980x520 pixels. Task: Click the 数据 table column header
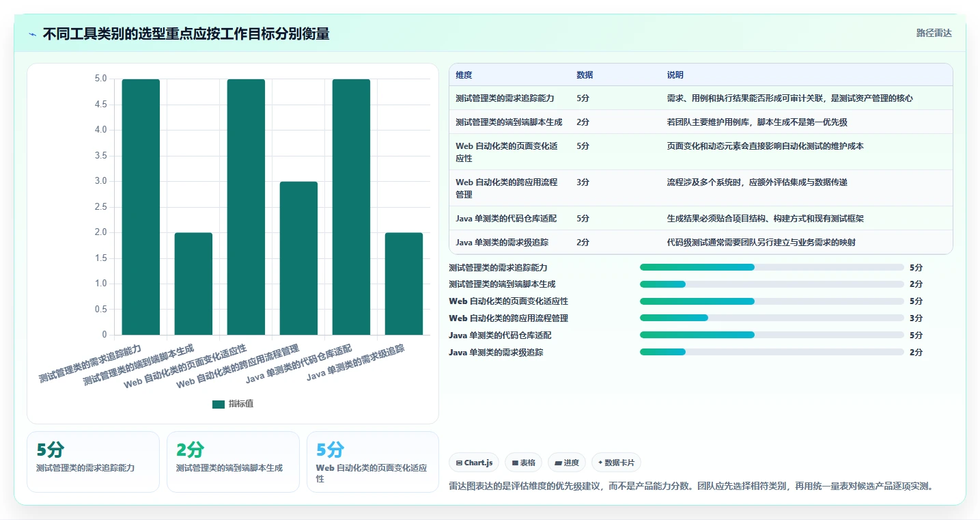pos(585,75)
